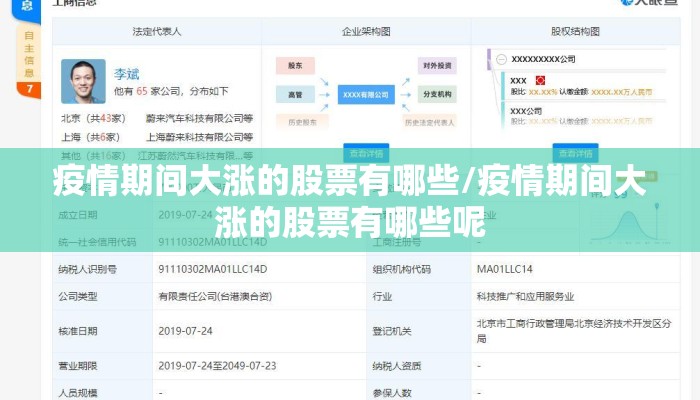Open the 李斌 name link
The width and height of the screenshot is (700, 400).
coord(126,74)
